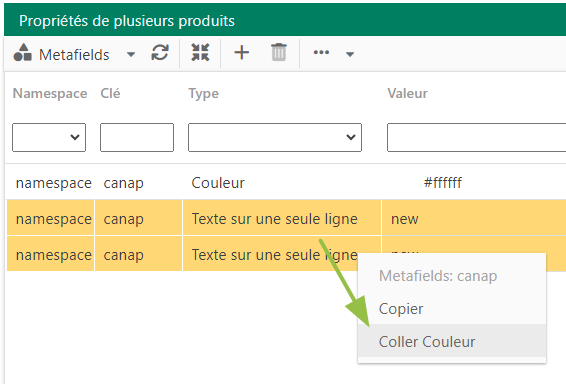Screen dimensions: 566x384
Task: Delete selected metafields with trash icon
Action: point(279,53)
